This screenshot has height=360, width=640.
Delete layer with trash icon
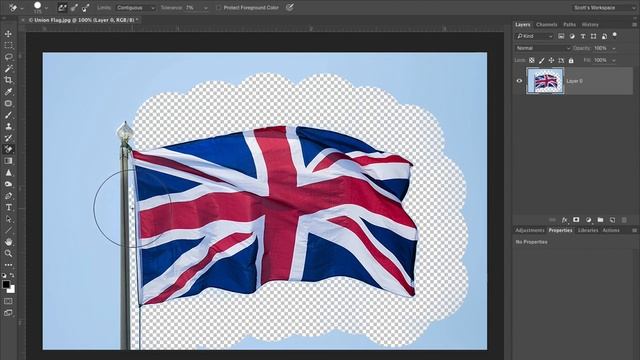(624, 220)
